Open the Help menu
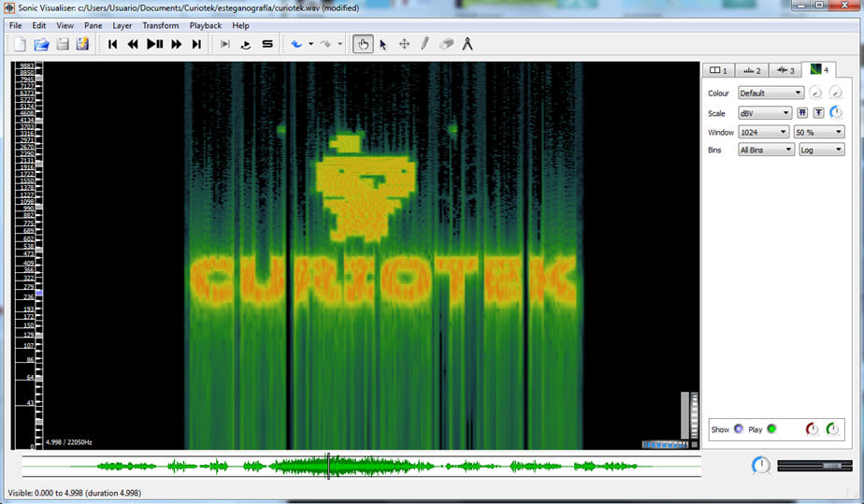The width and height of the screenshot is (864, 504). tap(240, 25)
